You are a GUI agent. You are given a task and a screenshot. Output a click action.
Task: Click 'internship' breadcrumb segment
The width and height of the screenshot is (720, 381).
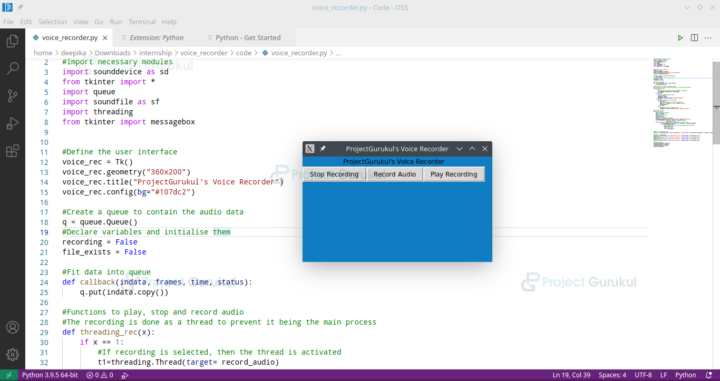coord(155,53)
